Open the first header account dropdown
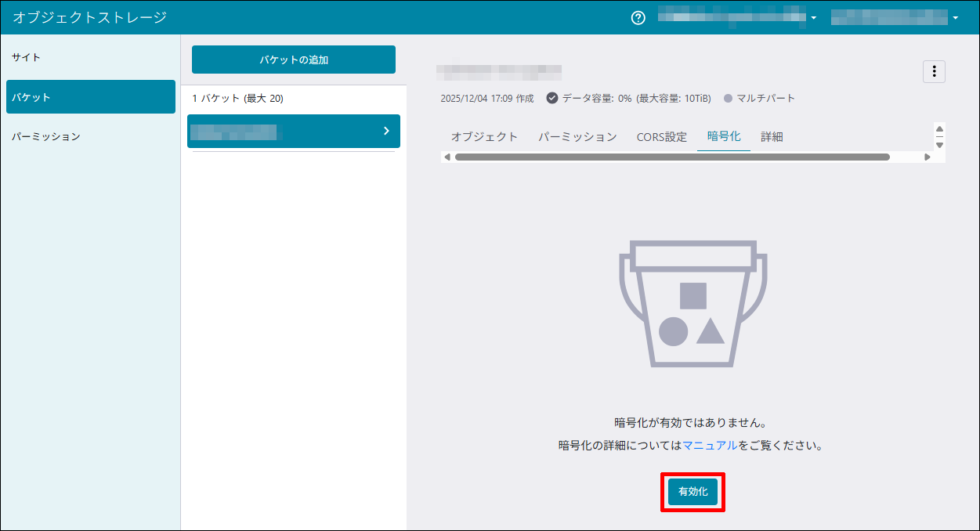 (814, 17)
